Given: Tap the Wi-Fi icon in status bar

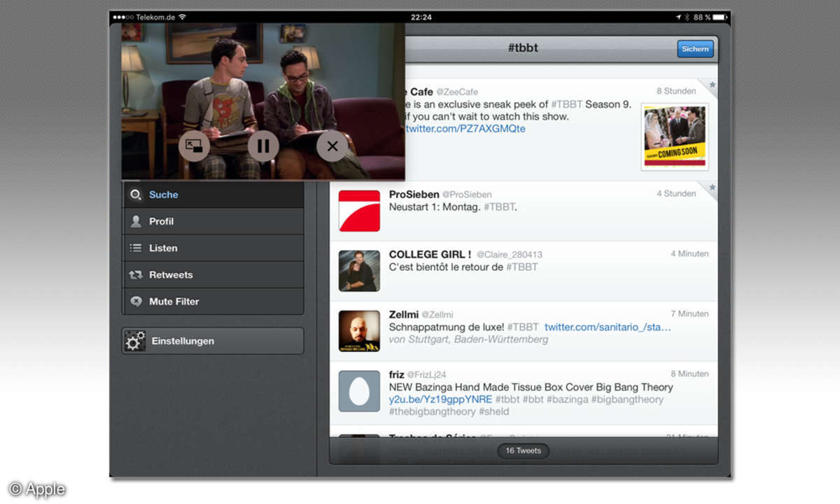Looking at the screenshot, I should [182, 17].
